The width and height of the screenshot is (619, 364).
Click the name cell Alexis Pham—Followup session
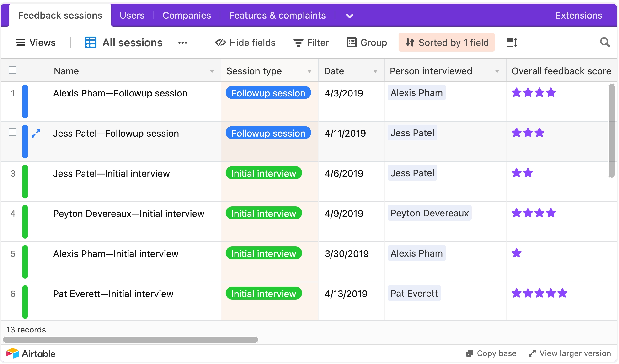pos(121,93)
